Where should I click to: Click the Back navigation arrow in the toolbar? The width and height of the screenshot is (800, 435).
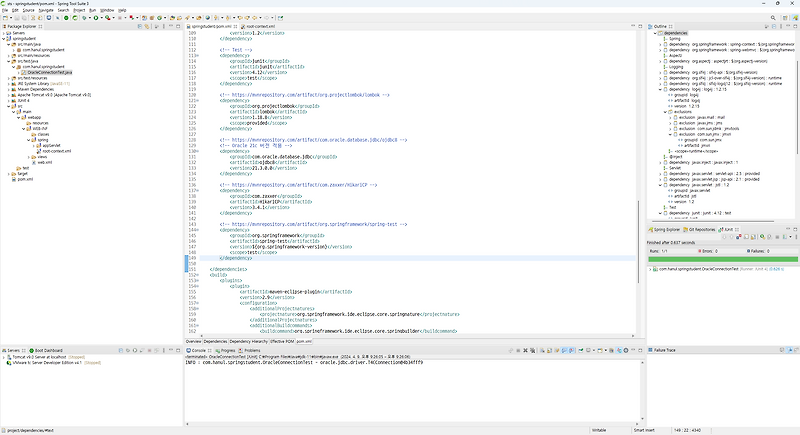[254, 18]
